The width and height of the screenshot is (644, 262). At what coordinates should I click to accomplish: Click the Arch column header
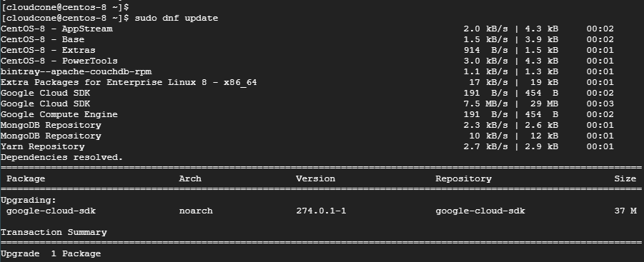[190, 178]
